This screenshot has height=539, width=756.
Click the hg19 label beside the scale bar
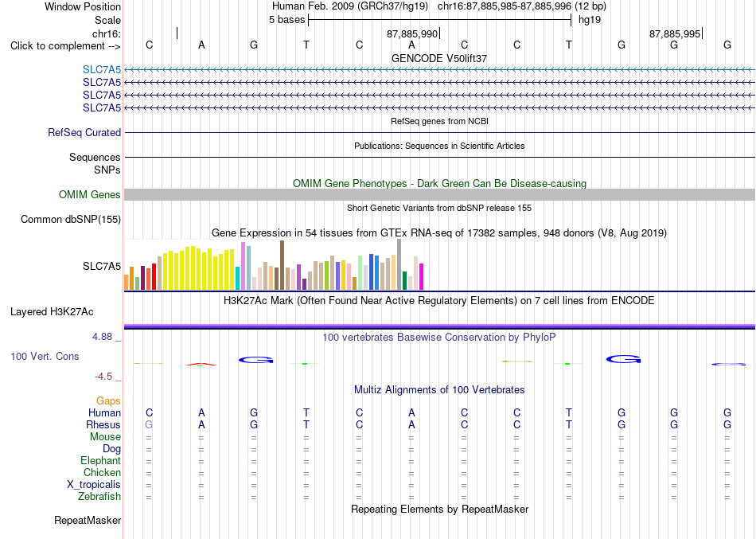[x=590, y=20]
